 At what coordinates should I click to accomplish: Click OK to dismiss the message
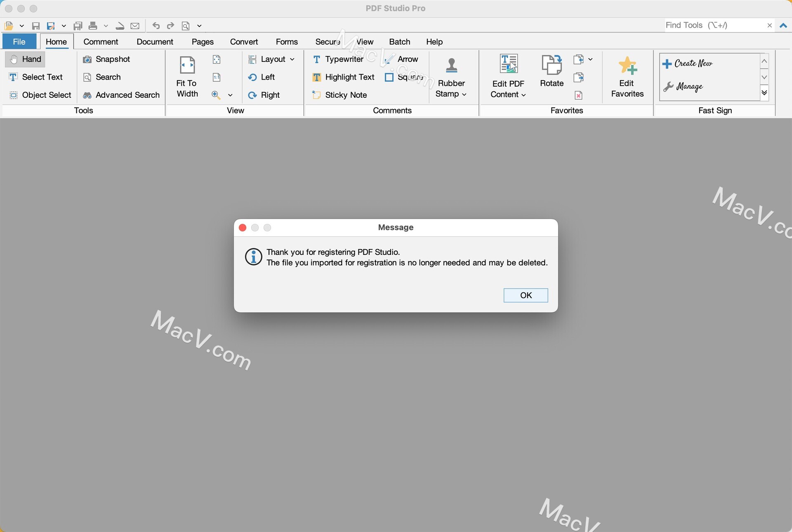click(526, 295)
